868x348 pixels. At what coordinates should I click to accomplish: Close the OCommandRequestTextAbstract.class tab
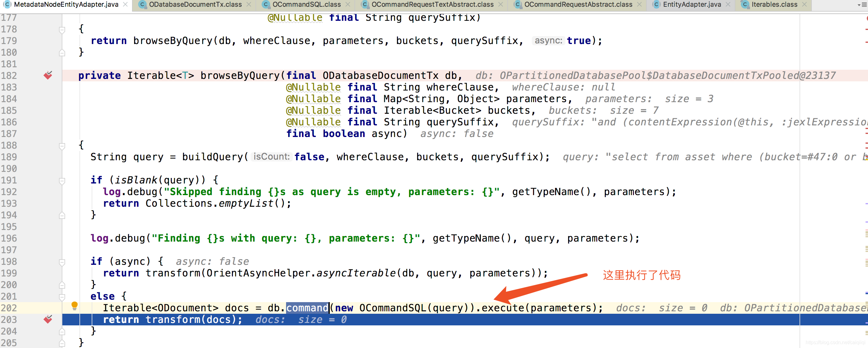pyautogui.click(x=501, y=5)
